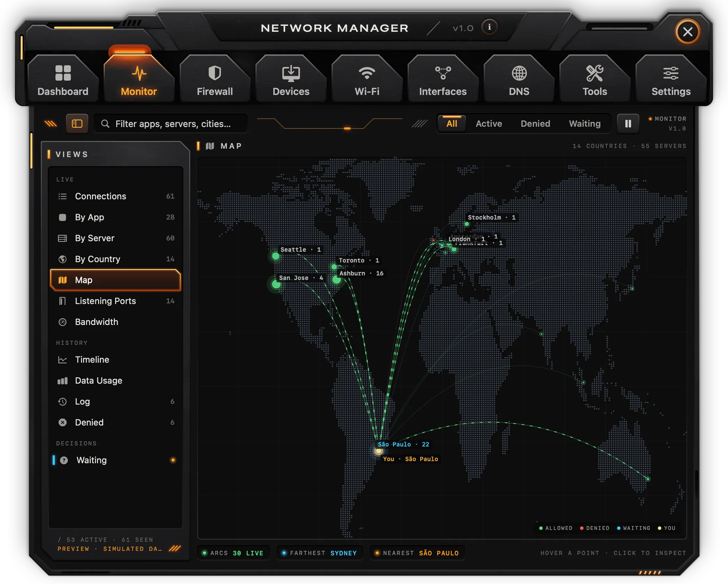Select the All filter
This screenshot has height=584, width=728.
(452, 124)
